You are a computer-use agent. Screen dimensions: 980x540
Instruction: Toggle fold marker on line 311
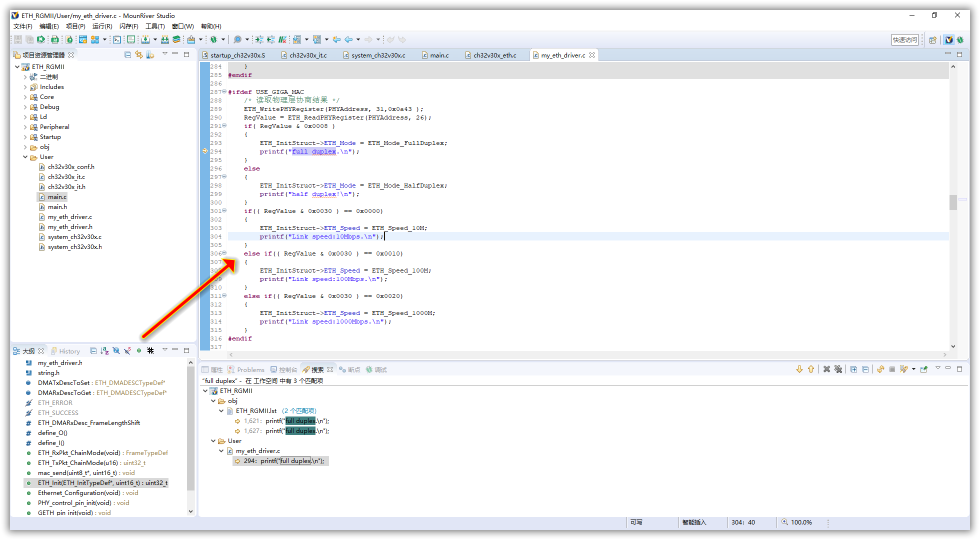point(224,295)
